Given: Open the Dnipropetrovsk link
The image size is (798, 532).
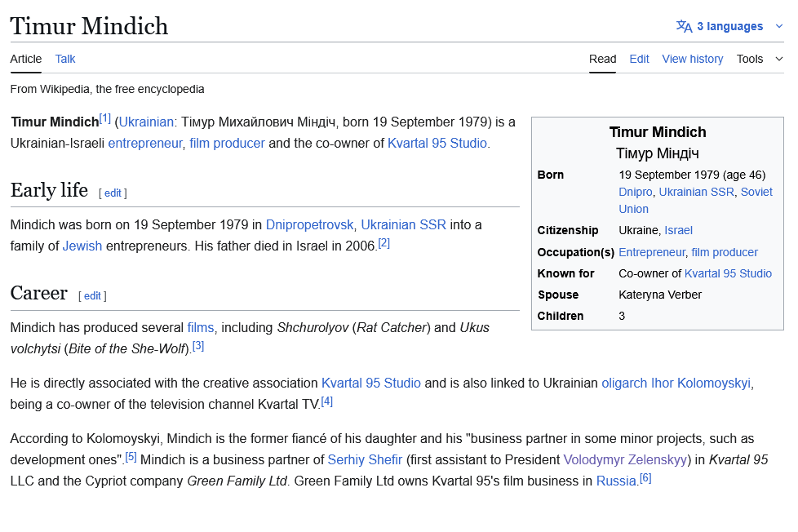Looking at the screenshot, I should 309,224.
